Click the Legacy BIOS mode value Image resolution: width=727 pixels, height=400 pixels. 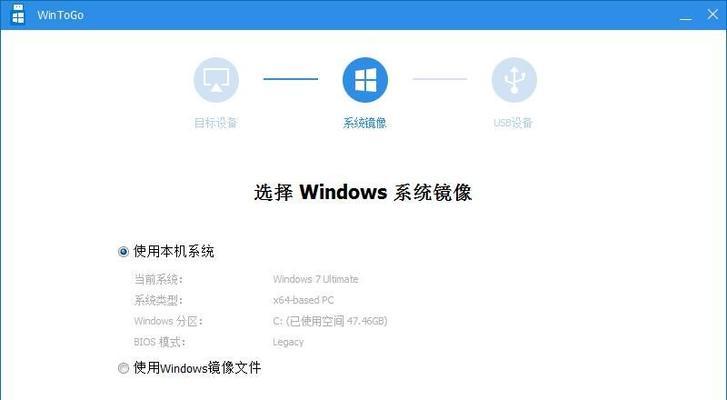pyautogui.click(x=288, y=342)
